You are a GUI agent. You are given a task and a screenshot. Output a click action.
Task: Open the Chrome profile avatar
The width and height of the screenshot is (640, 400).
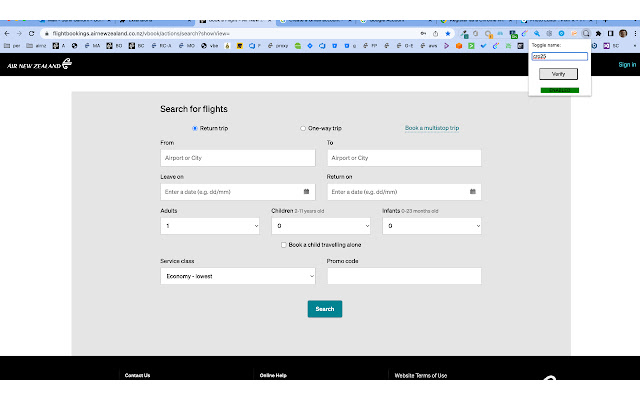tap(623, 33)
